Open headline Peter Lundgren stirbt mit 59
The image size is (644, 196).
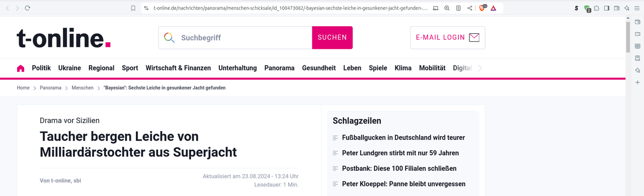point(400,153)
